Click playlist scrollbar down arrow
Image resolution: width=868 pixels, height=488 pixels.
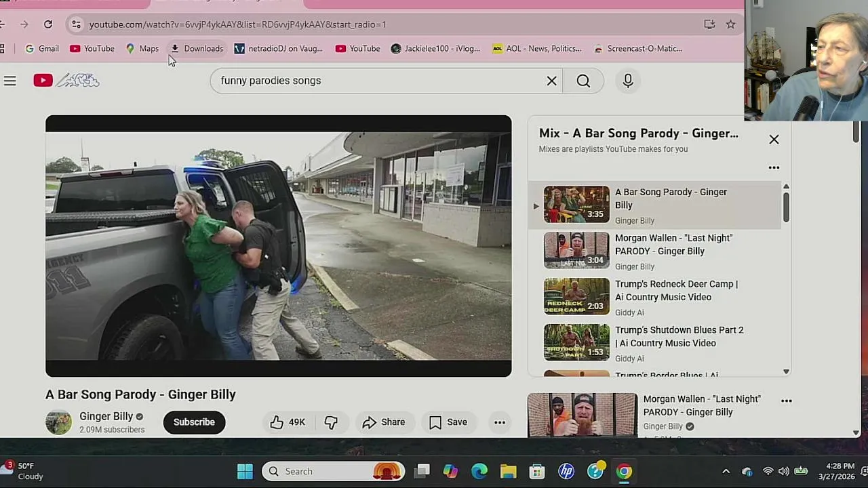point(786,371)
